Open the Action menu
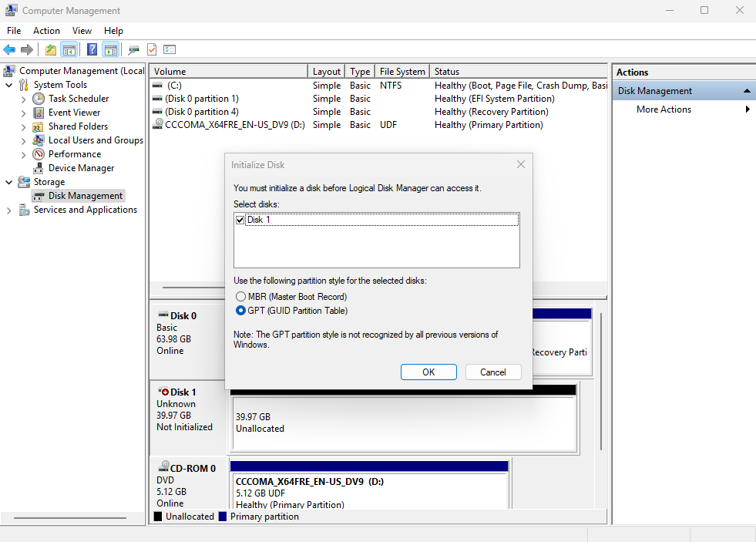 tap(46, 31)
